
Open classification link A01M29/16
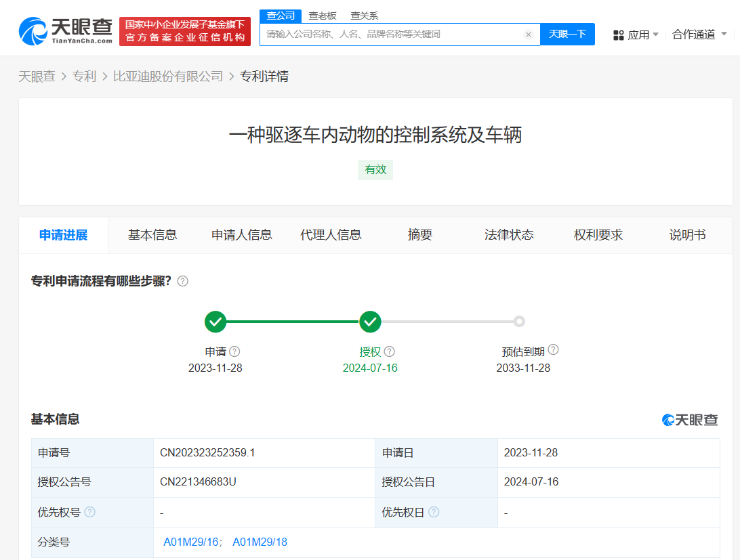190,542
